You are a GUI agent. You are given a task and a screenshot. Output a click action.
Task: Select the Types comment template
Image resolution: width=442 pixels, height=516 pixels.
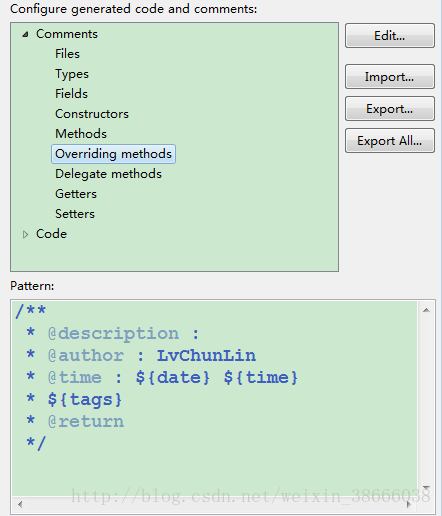[x=72, y=74]
